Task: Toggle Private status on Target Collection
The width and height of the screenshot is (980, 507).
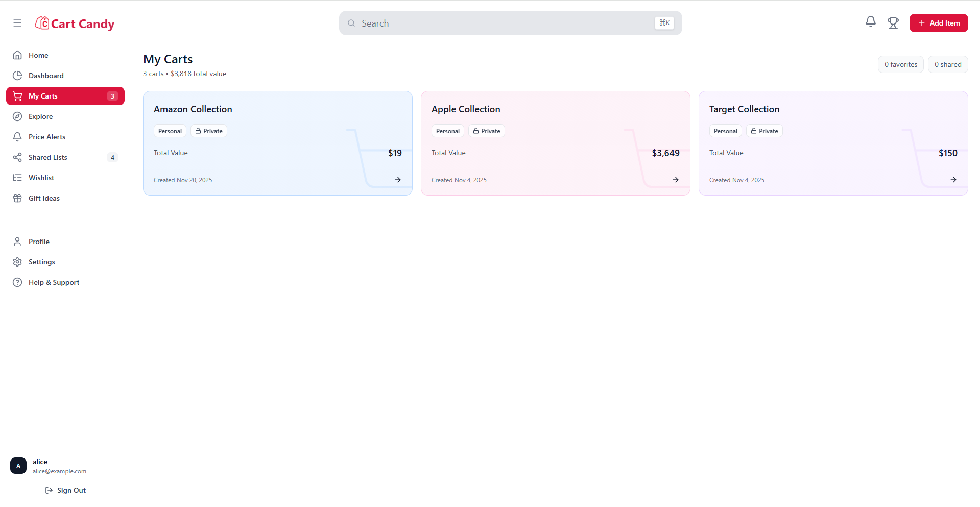Action: click(x=764, y=131)
